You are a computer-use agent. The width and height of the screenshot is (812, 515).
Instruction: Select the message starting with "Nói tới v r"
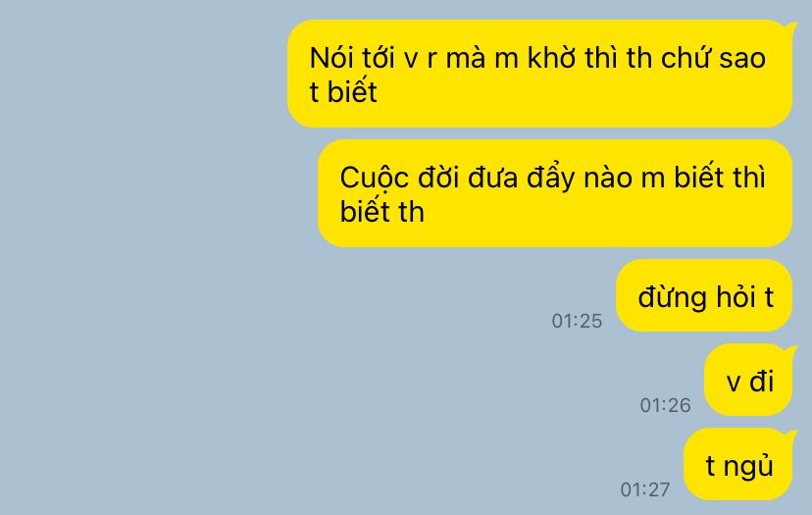point(539,74)
